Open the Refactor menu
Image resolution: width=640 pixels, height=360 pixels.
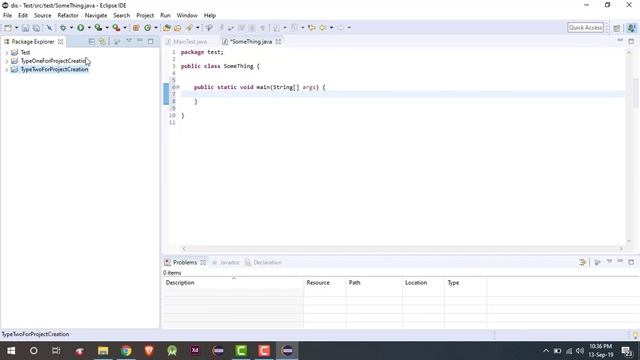(x=68, y=15)
